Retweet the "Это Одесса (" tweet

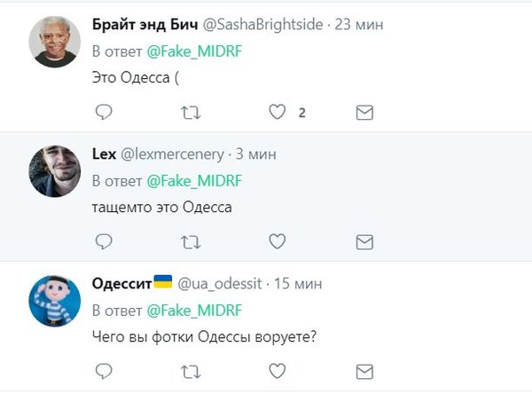pyautogui.click(x=190, y=113)
